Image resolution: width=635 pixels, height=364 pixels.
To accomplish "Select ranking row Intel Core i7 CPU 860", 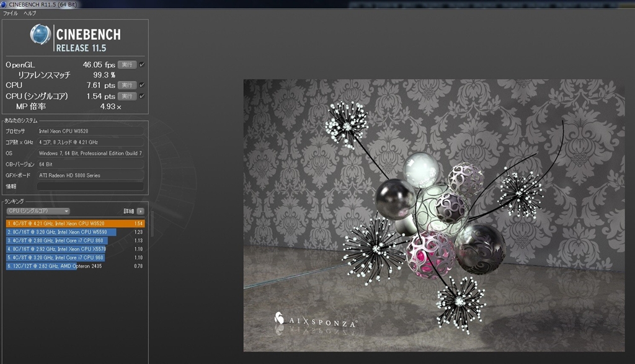I will click(x=75, y=241).
